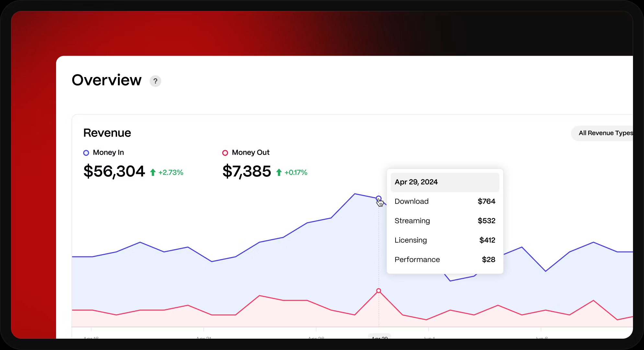Toggle the Money In series circle
Image resolution: width=644 pixels, height=350 pixels.
tap(86, 153)
